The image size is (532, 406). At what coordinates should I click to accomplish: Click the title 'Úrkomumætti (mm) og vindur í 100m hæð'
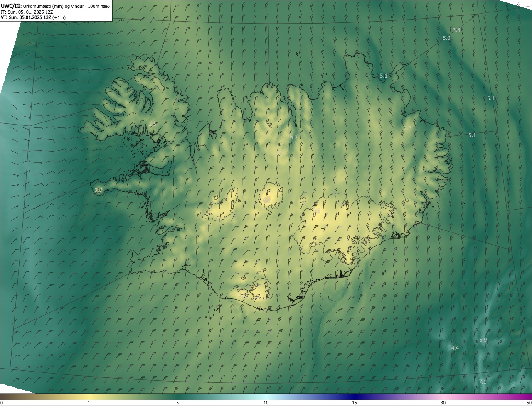coord(66,6)
